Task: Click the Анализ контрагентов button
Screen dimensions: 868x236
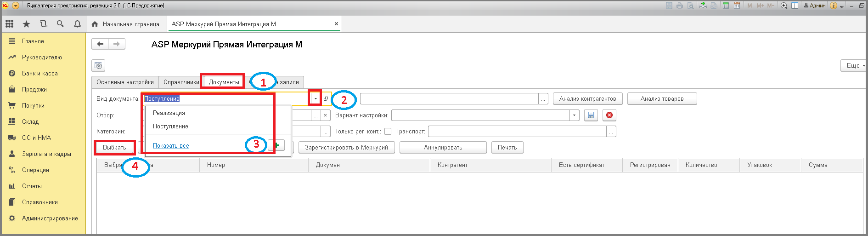Action: coord(588,98)
